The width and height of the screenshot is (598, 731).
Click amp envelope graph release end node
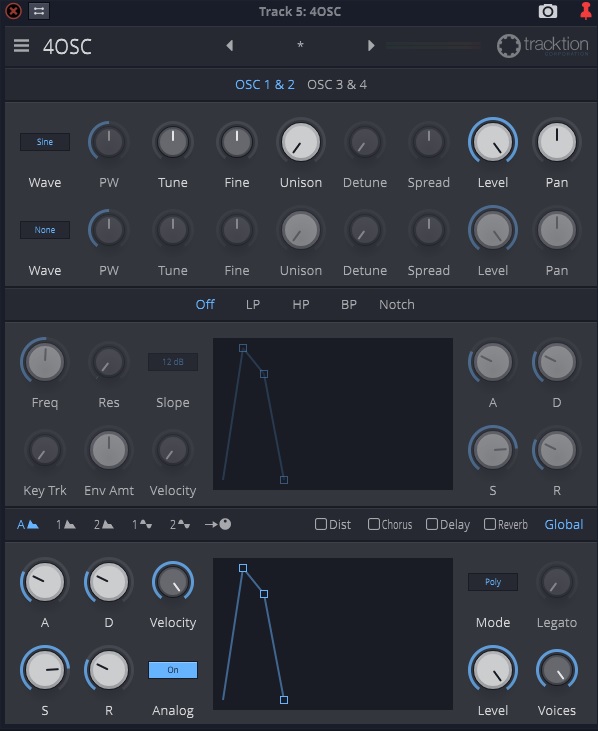point(284,700)
